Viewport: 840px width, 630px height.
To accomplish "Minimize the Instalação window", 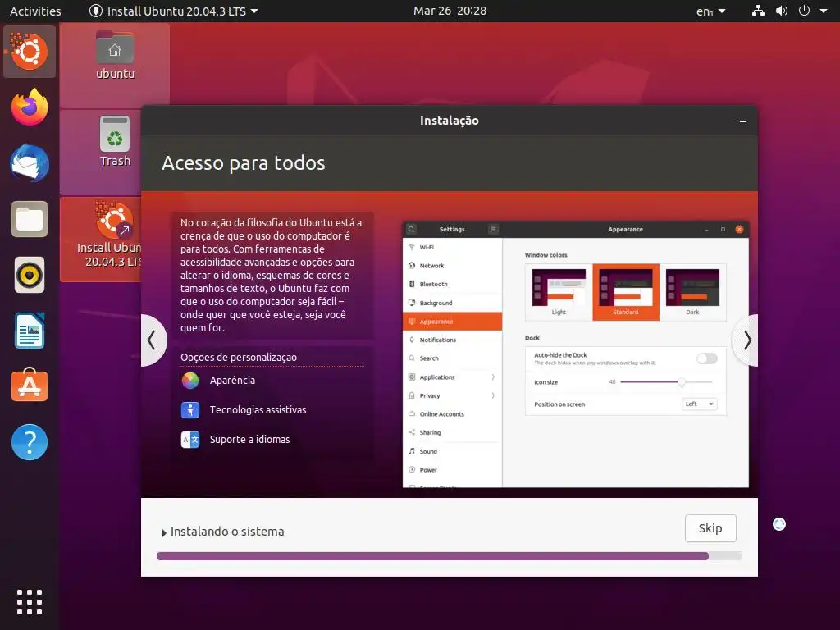I will pyautogui.click(x=743, y=121).
